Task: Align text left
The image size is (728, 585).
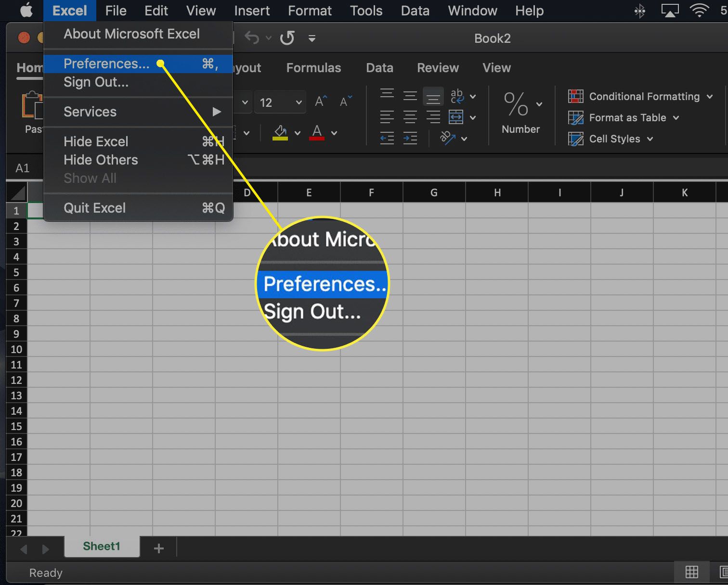Action: (387, 117)
